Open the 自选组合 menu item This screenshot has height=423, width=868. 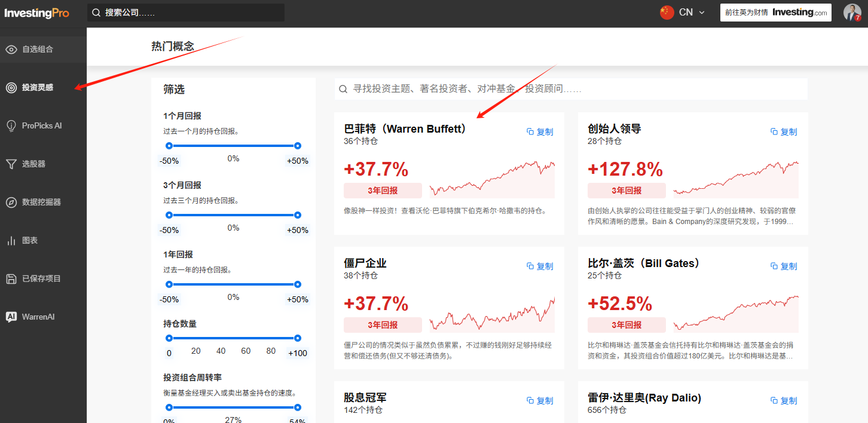coord(43,50)
